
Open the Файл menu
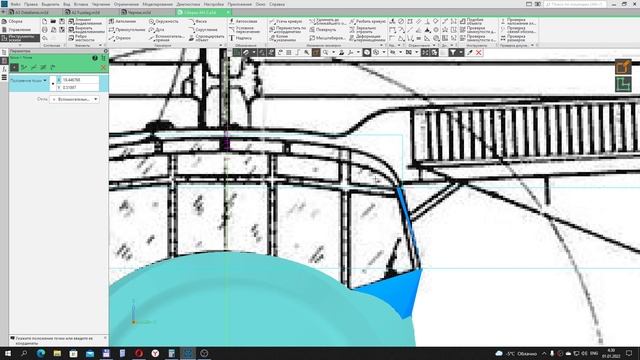(16, 4)
